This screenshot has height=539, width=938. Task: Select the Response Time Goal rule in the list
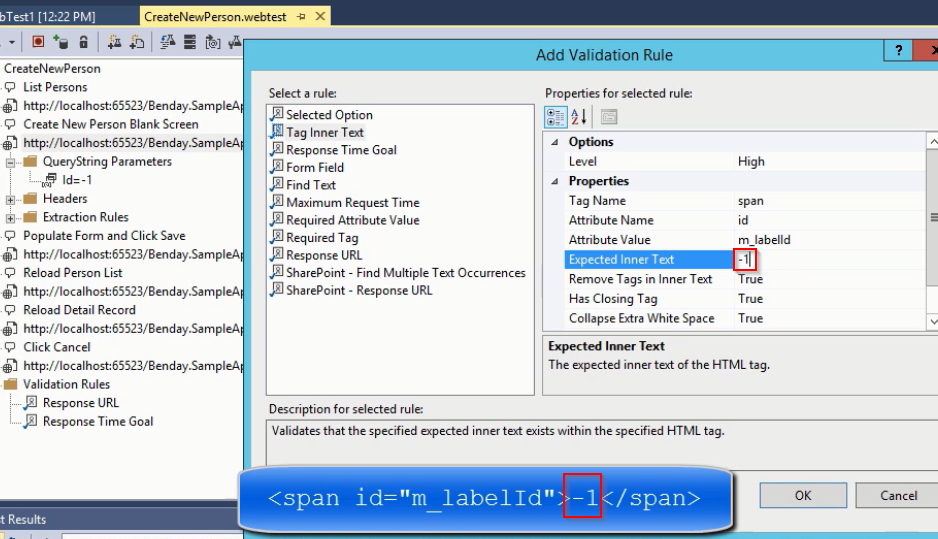[x=341, y=150]
